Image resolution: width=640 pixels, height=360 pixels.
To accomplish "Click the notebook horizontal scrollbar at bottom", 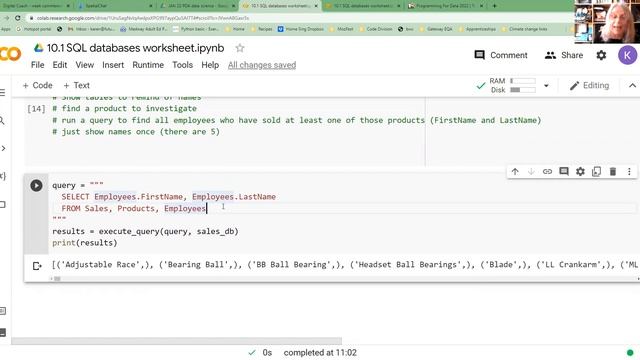I will (x=177, y=341).
